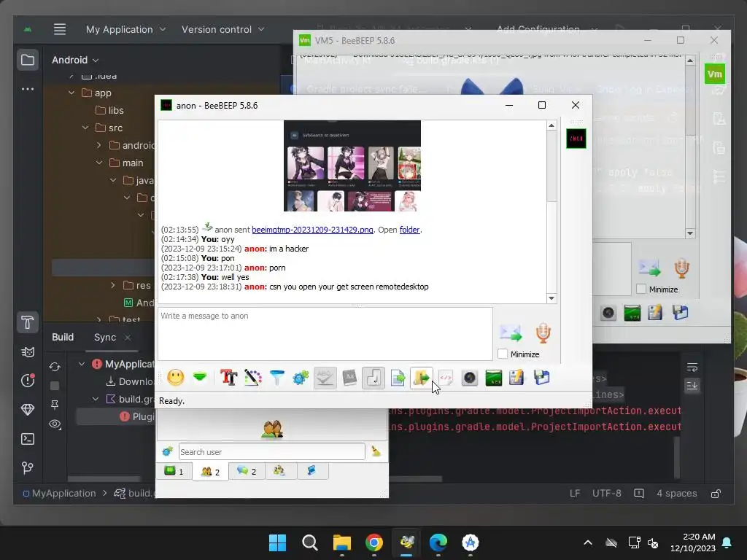Click the send message icon in VM5 window
This screenshot has height=560, width=747.
pyautogui.click(x=649, y=268)
